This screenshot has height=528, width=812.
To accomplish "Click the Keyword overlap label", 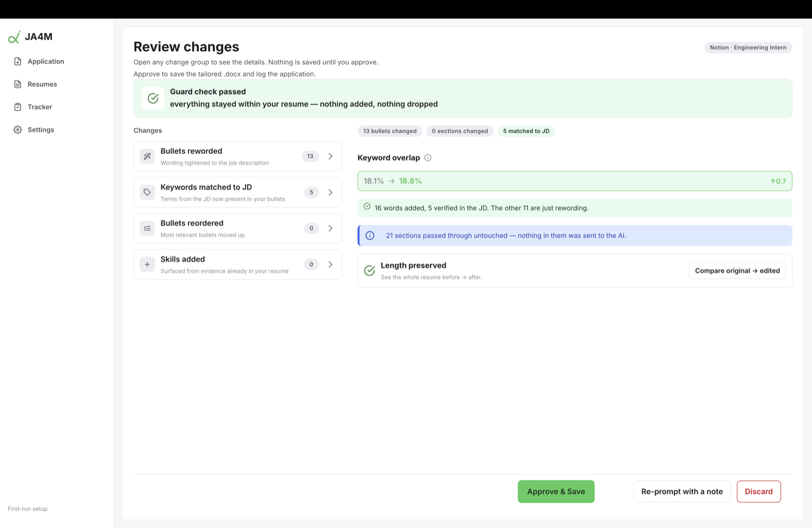I will click(389, 158).
